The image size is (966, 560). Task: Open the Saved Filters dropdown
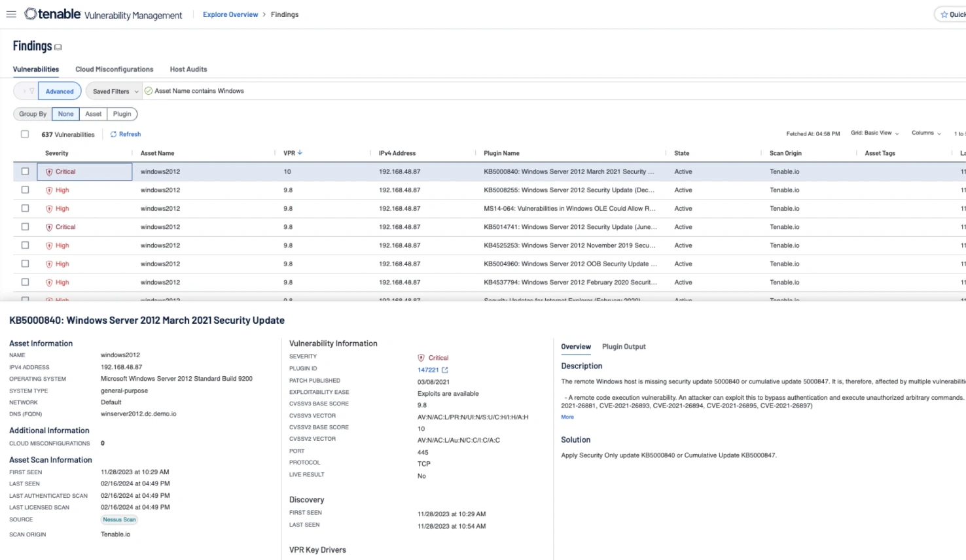point(115,91)
